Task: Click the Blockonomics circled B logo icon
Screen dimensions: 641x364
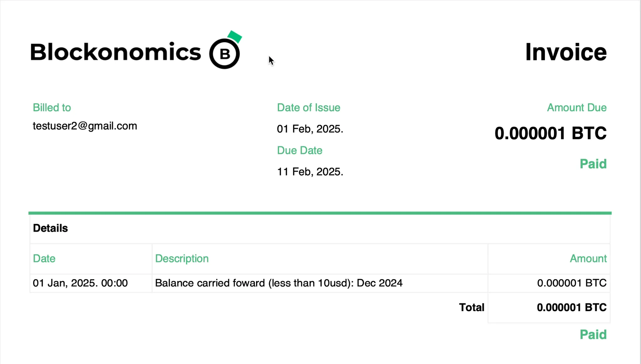Action: 225,50
